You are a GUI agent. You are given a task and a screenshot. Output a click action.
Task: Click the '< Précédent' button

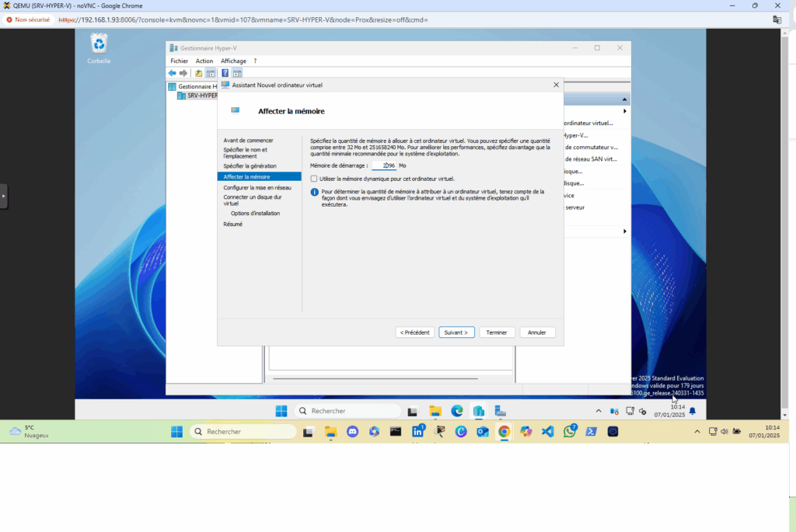click(x=415, y=332)
